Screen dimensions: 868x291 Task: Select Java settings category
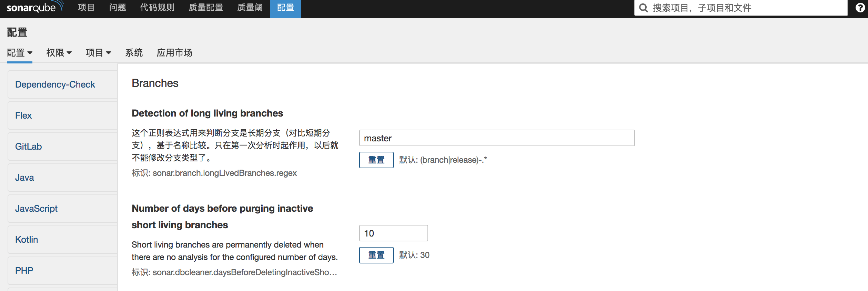62,178
